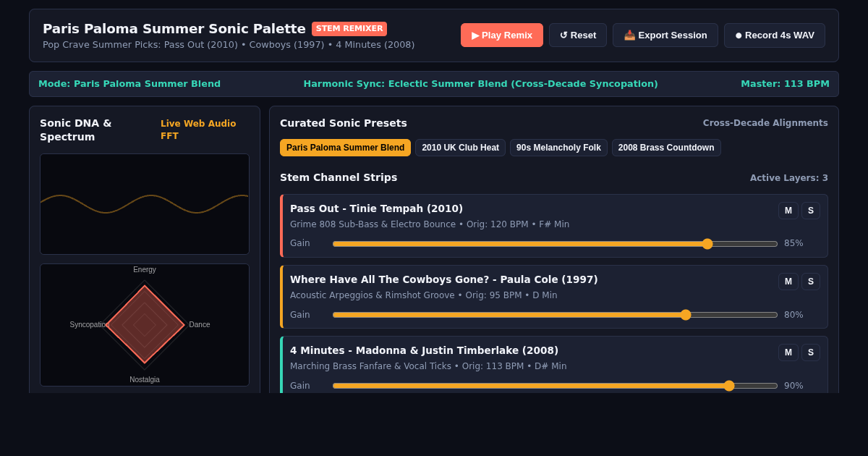This screenshot has height=456, width=868.
Task: Adjust Cowboys Gone gain slider
Action: point(555,315)
